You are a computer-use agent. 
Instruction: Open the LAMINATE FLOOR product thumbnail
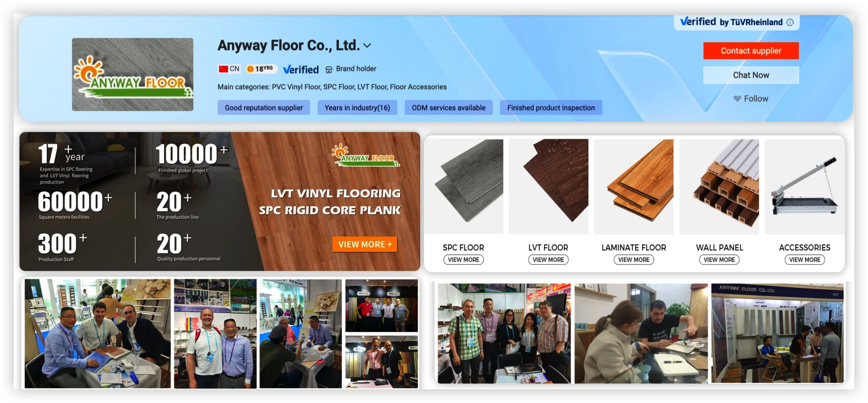click(634, 187)
